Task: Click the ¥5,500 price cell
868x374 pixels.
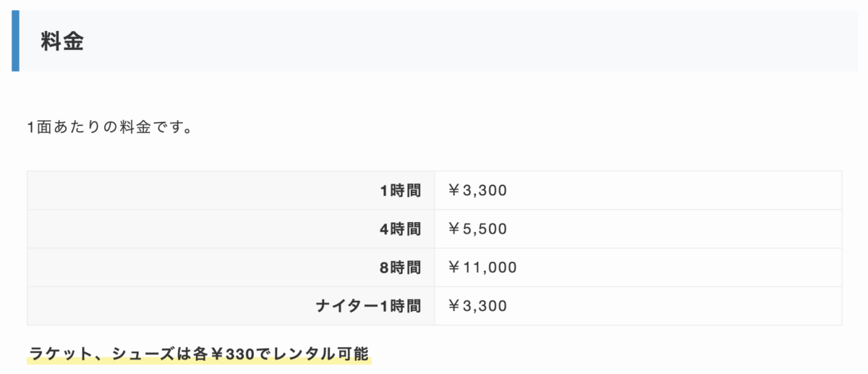Action: (x=477, y=229)
